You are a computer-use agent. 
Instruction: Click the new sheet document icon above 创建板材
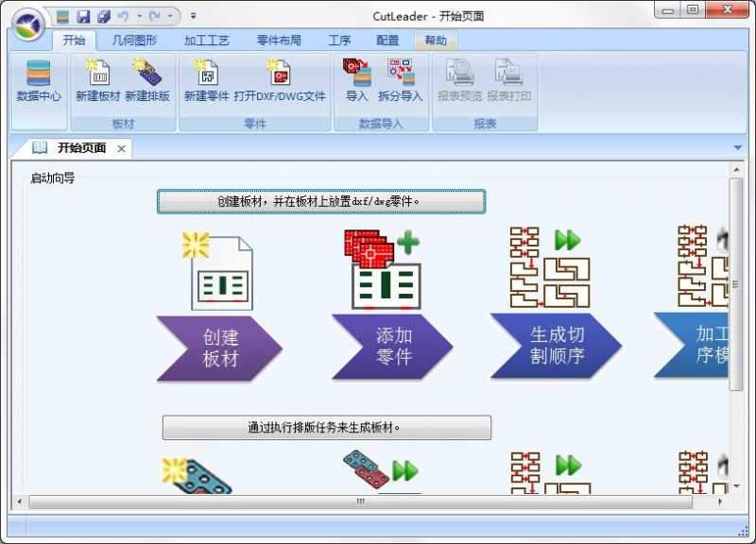218,271
